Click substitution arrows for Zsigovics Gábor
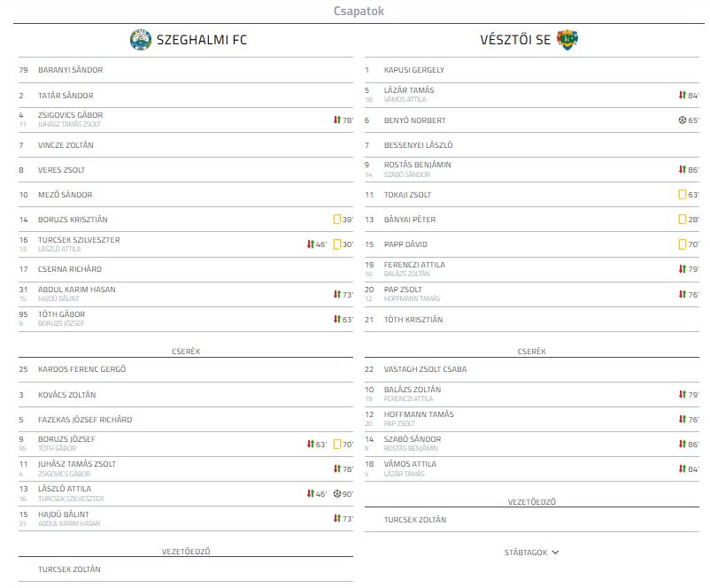710x588 pixels. point(337,120)
